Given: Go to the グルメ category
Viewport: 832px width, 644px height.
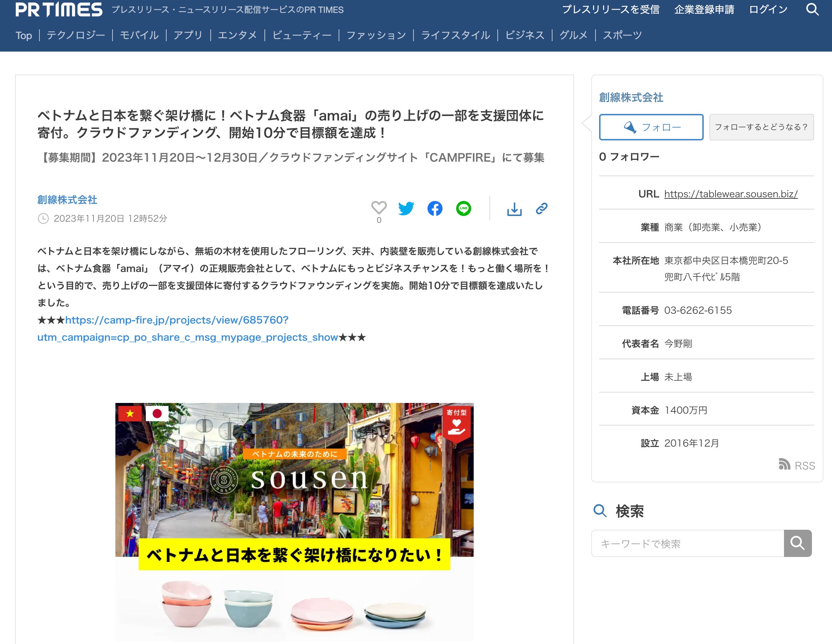Looking at the screenshot, I should coord(573,35).
